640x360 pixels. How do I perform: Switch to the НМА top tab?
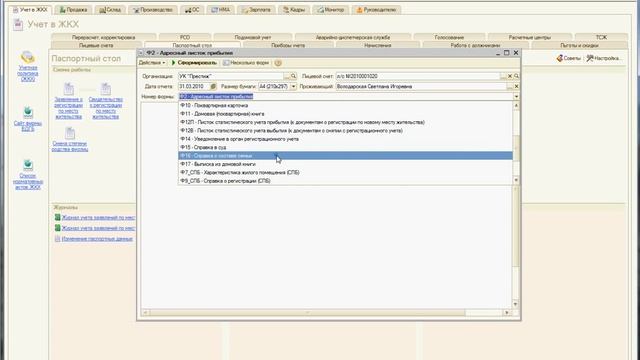220,10
